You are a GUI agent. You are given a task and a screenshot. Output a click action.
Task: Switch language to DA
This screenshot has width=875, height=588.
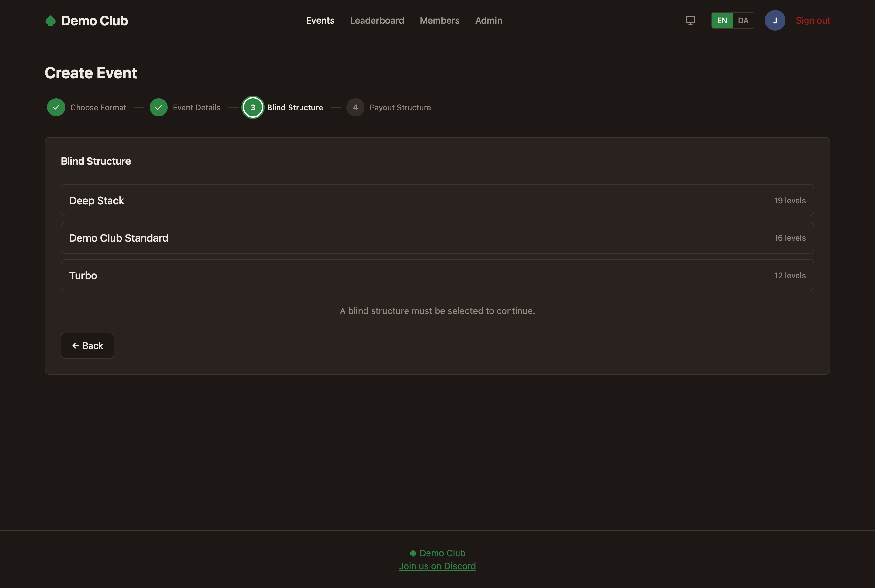pyautogui.click(x=743, y=20)
